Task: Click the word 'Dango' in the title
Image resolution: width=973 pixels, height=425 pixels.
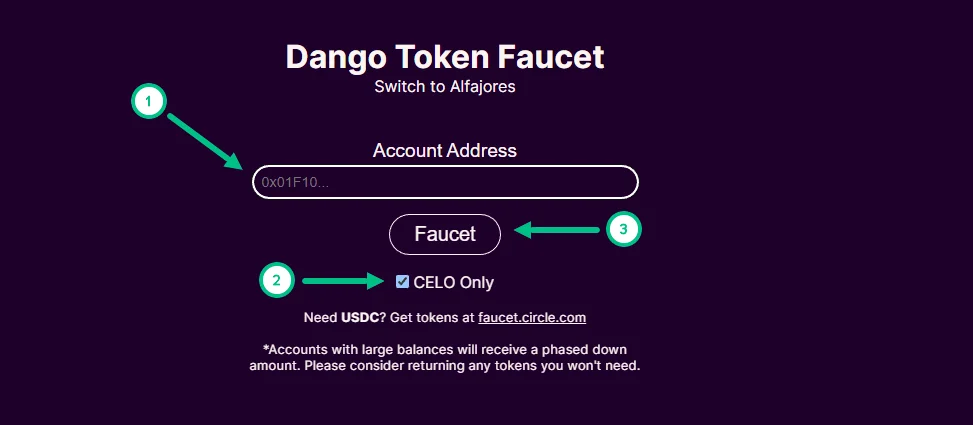Action: tap(336, 57)
